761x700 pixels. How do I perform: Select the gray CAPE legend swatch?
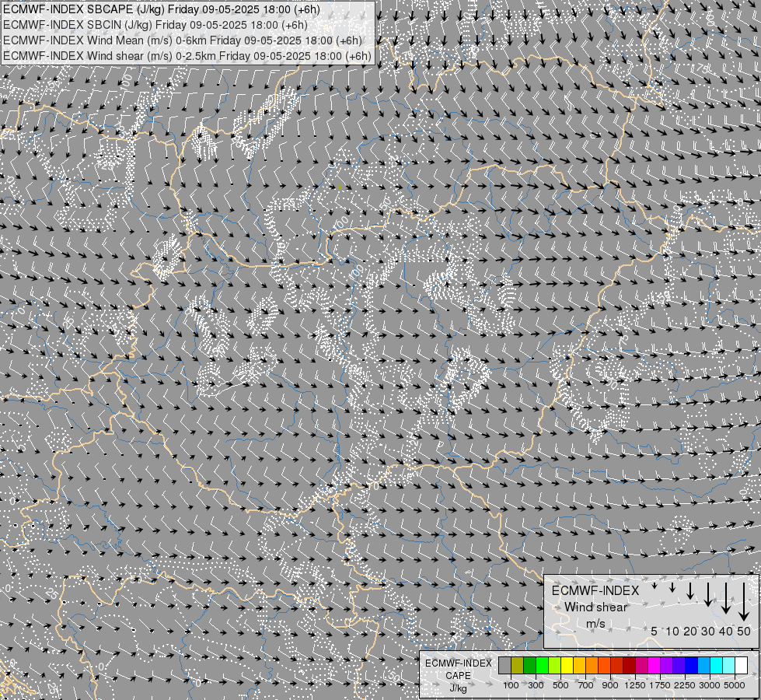click(505, 666)
